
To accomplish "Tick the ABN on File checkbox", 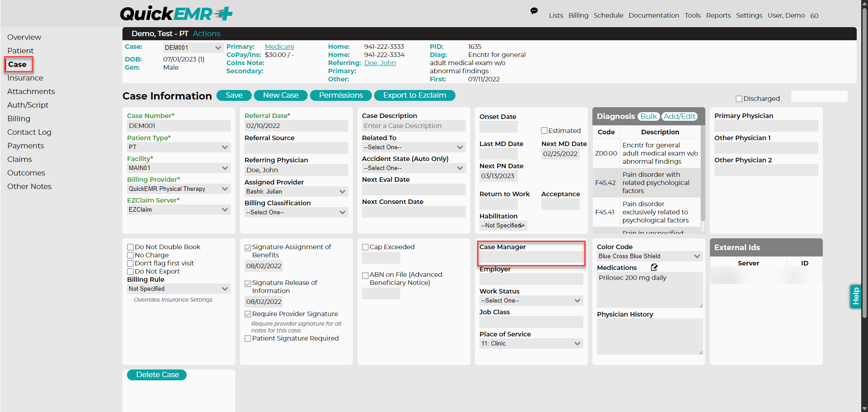I will 366,275.
